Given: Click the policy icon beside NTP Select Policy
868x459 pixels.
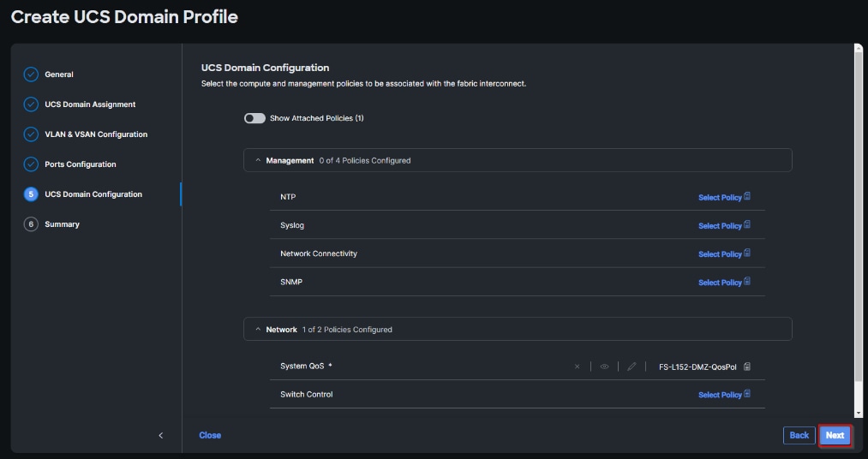Looking at the screenshot, I should 747,197.
